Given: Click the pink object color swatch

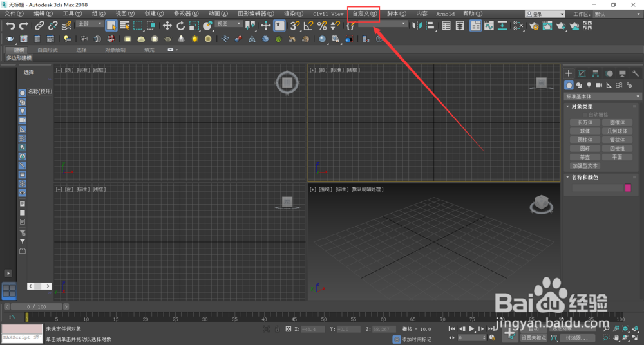Looking at the screenshot, I should point(628,188).
